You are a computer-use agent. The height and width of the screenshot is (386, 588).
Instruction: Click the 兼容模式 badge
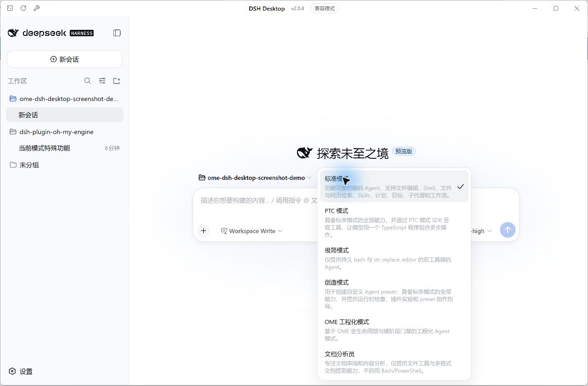[x=324, y=8]
